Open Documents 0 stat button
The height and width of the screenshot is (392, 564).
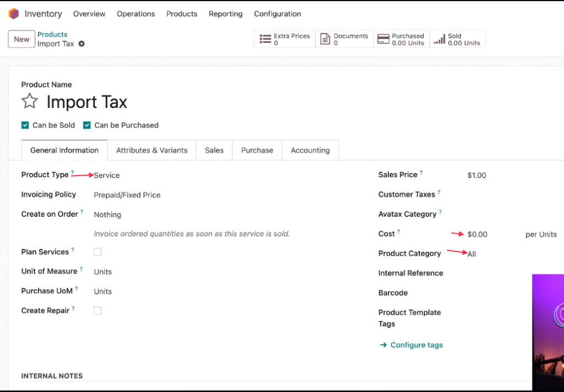[345, 39]
